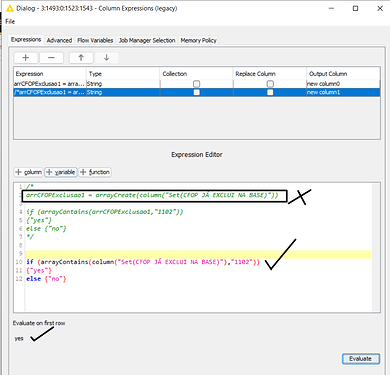This screenshot has height=375, width=390.
Task: Add a new expression with plus icon
Action: [x=26, y=58]
